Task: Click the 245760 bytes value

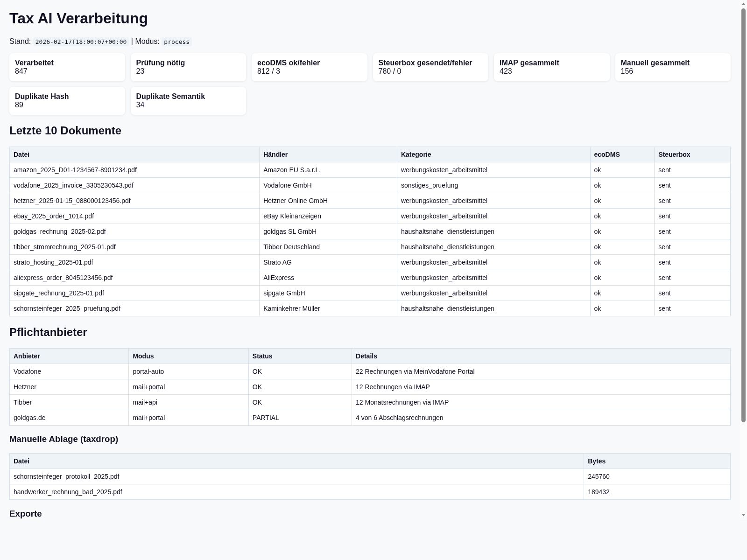Action: pyautogui.click(x=599, y=476)
